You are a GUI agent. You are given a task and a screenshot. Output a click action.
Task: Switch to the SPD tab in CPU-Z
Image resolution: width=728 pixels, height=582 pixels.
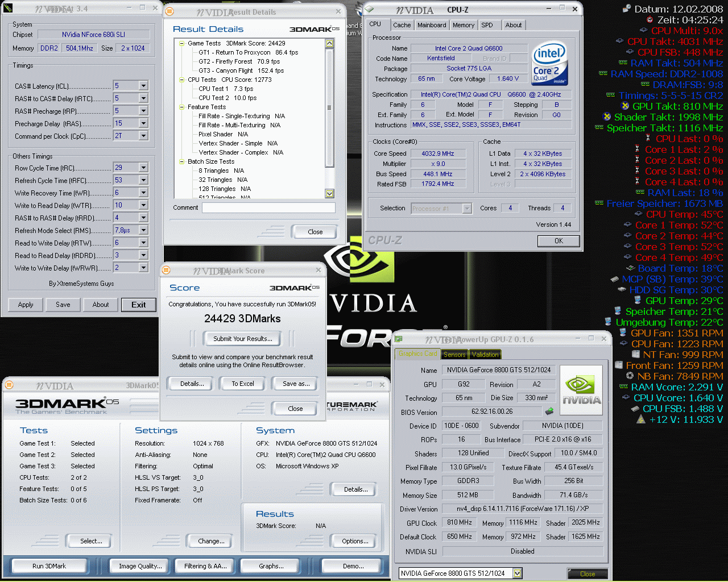pos(487,25)
